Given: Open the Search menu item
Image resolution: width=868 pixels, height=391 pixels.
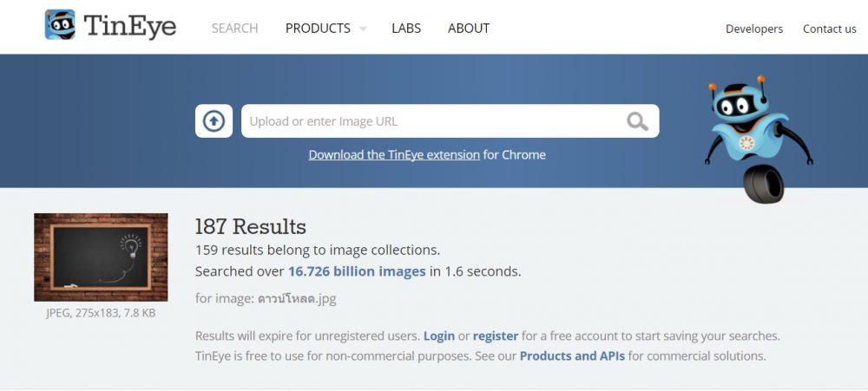Looking at the screenshot, I should pyautogui.click(x=234, y=29).
